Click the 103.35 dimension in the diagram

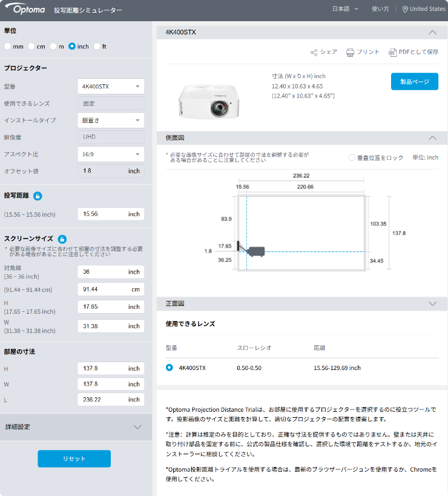point(378,224)
